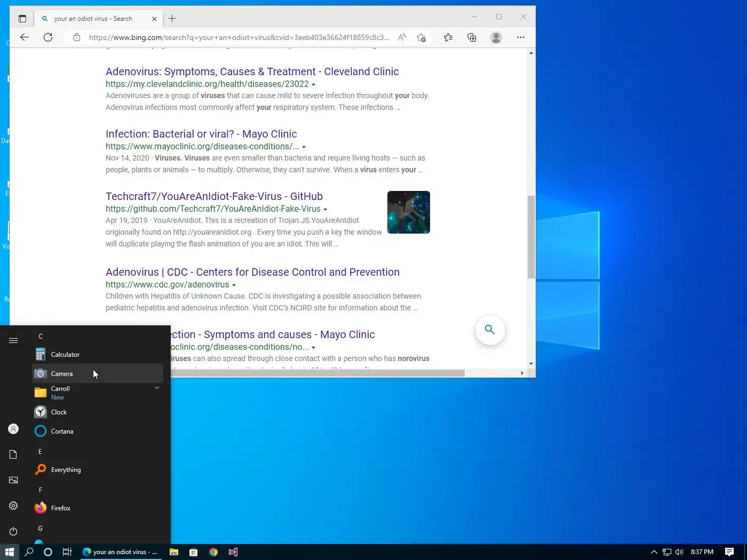Launch Chrome from taskbar
Screen dimensions: 747x560
click(213, 552)
